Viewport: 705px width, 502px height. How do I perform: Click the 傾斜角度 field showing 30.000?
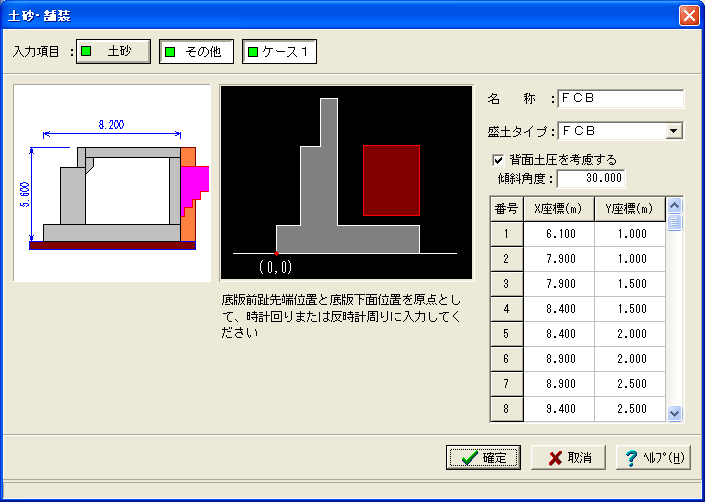[591, 178]
